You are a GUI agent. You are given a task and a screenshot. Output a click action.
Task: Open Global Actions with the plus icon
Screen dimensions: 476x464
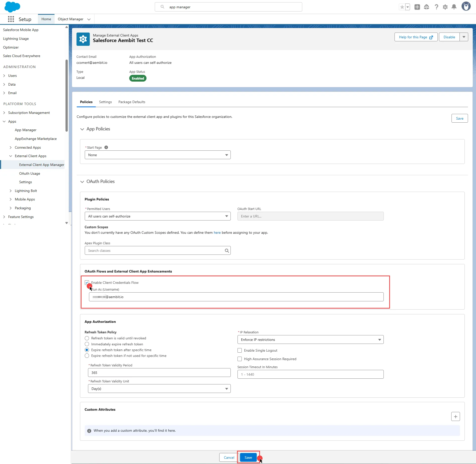417,7
